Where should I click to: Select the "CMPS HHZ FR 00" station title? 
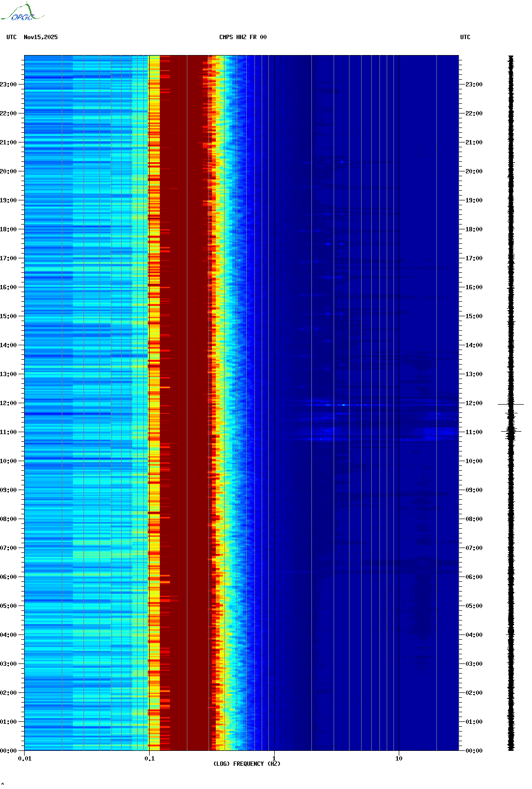[242, 37]
